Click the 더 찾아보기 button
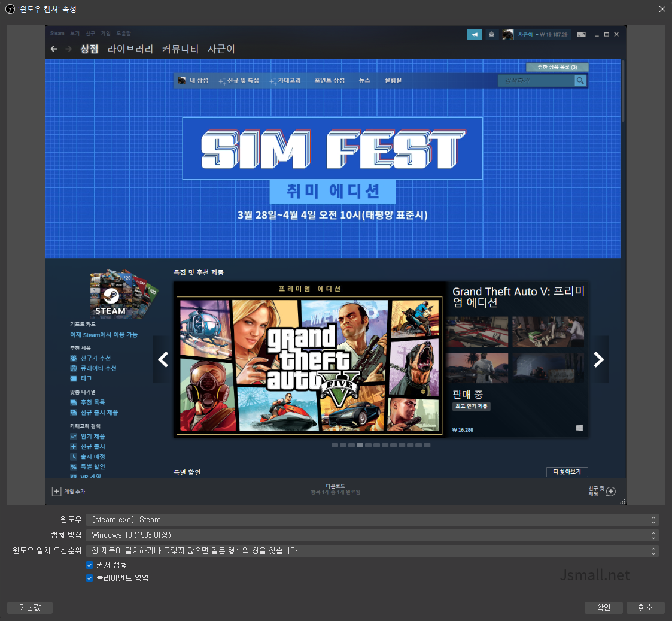Viewport: 672px width, 621px height. tap(567, 472)
